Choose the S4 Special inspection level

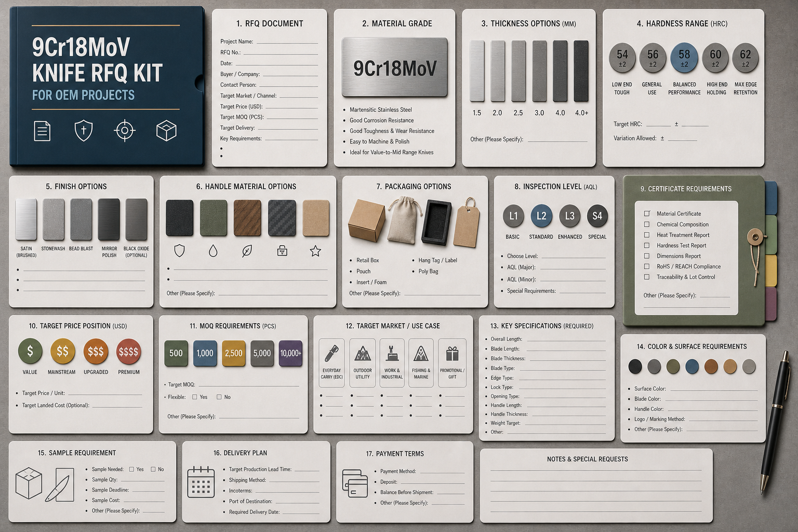click(x=597, y=216)
